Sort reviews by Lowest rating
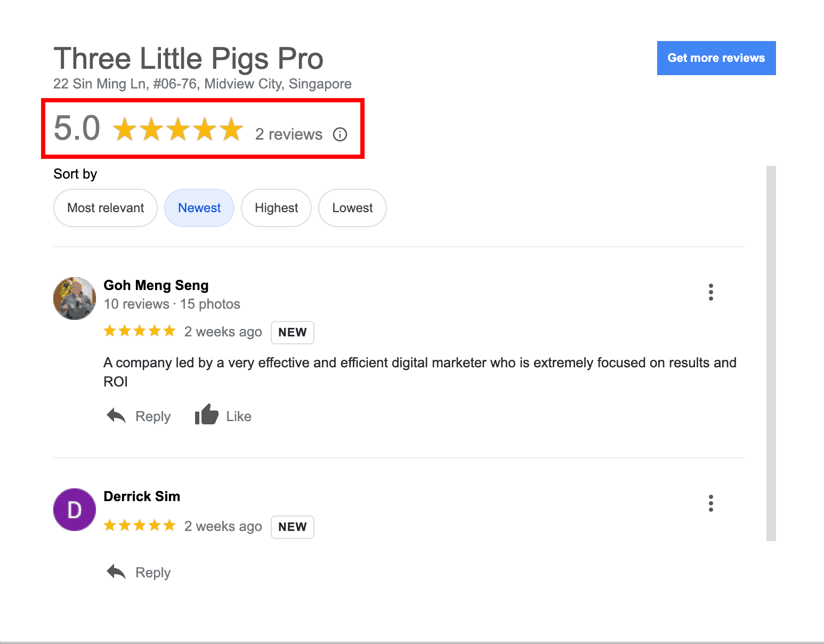Viewport: 824px width, 644px height. point(352,208)
